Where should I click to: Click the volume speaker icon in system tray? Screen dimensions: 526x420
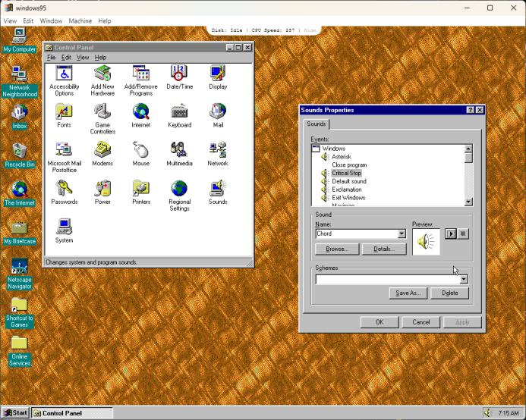pos(487,412)
